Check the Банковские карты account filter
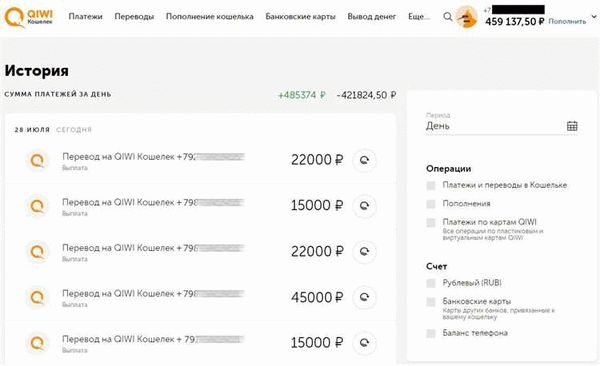 (431, 302)
